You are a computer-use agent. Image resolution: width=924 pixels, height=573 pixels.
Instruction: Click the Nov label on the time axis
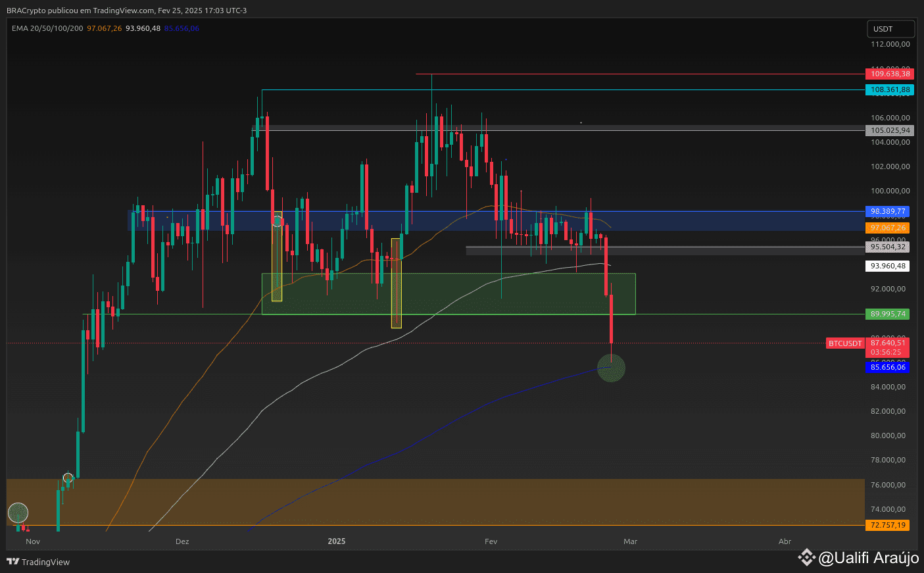[33, 541]
